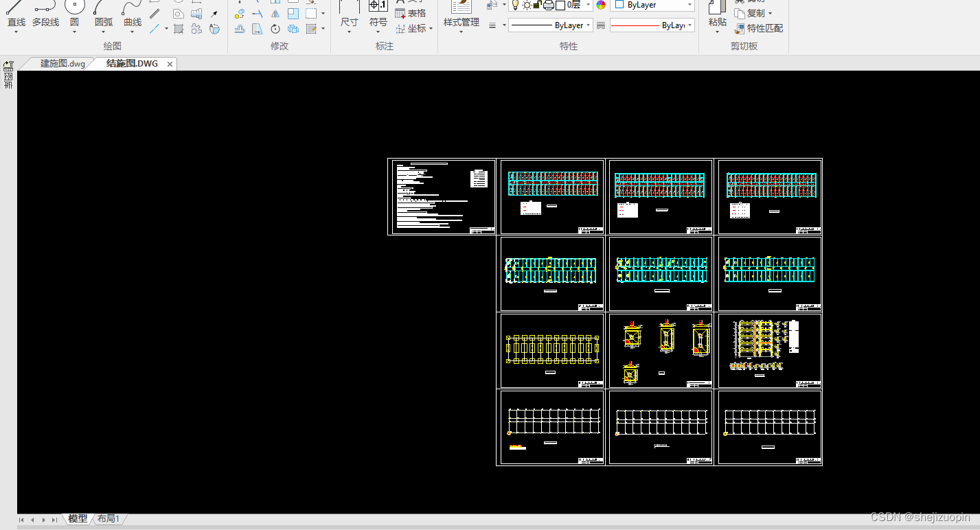The image size is (980, 530).
Task: Click the 绘图 panel title
Action: (x=113, y=46)
